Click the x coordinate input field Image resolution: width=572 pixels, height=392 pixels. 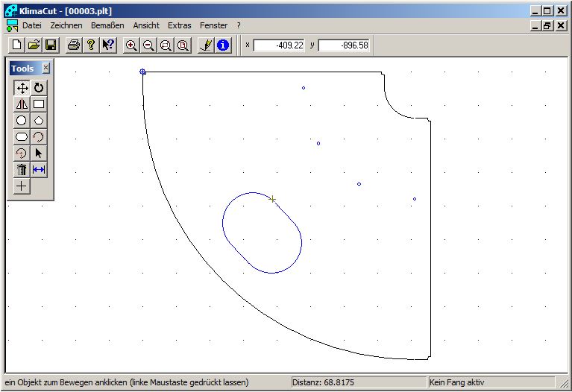tap(280, 45)
